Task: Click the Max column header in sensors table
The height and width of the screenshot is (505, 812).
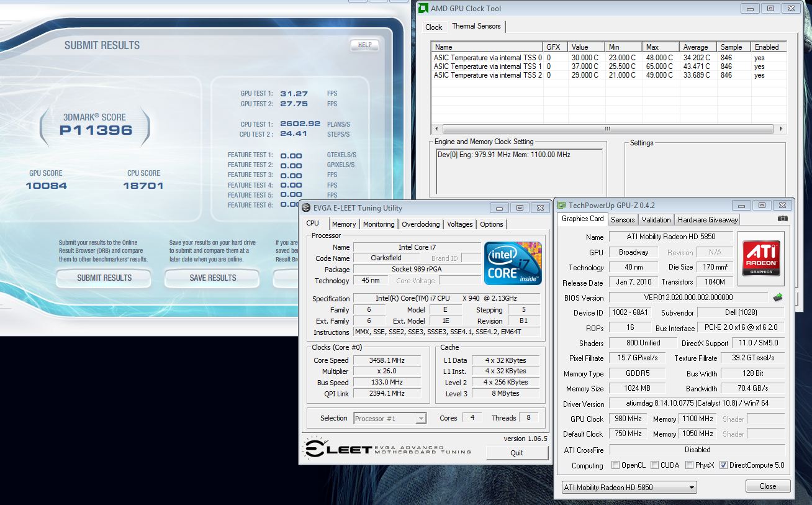Action: tap(661, 47)
